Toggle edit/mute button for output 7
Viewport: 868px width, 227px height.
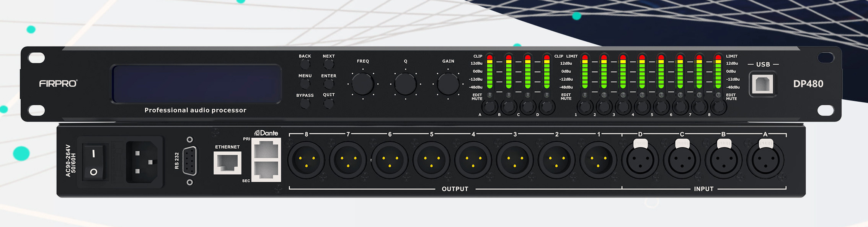[699, 107]
